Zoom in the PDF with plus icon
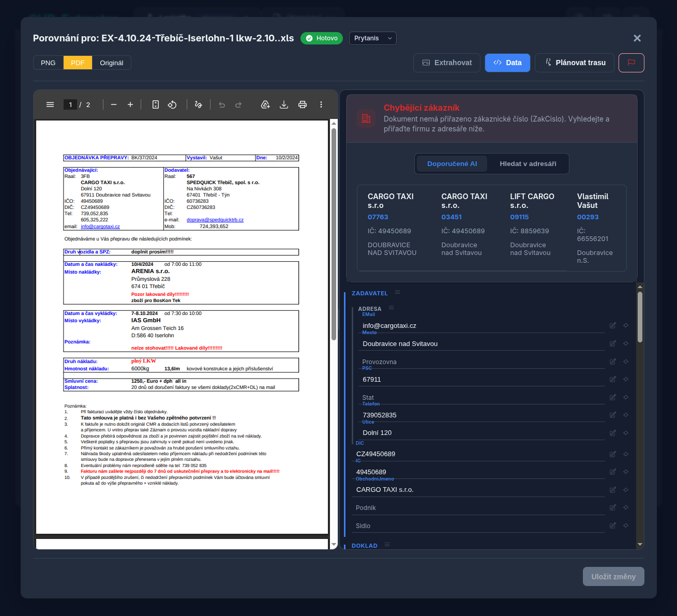This screenshot has height=616, width=677. (x=130, y=104)
